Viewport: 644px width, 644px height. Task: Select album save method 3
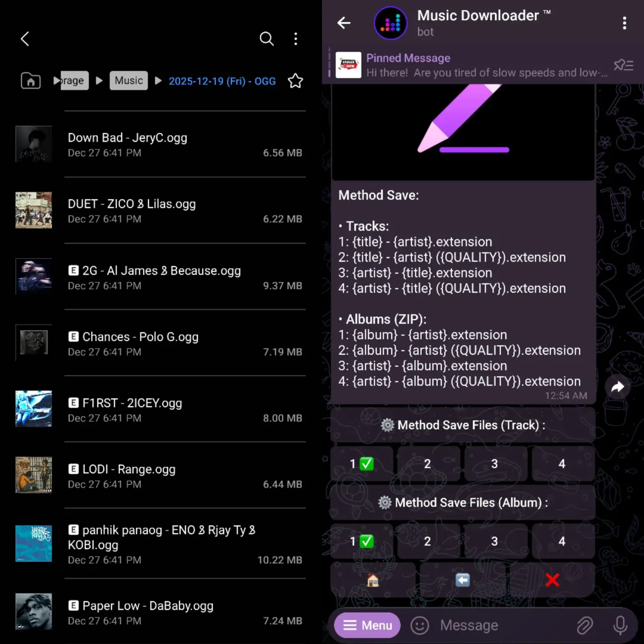[x=495, y=541]
